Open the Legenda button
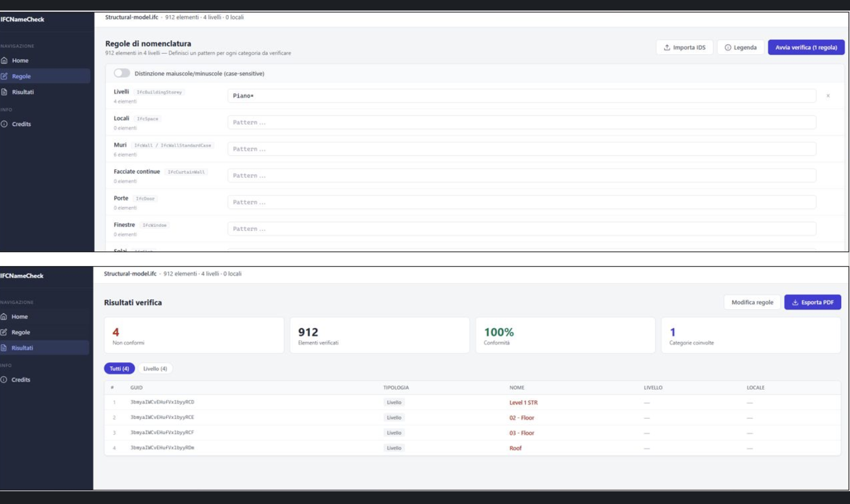This screenshot has width=850, height=504. tap(740, 47)
